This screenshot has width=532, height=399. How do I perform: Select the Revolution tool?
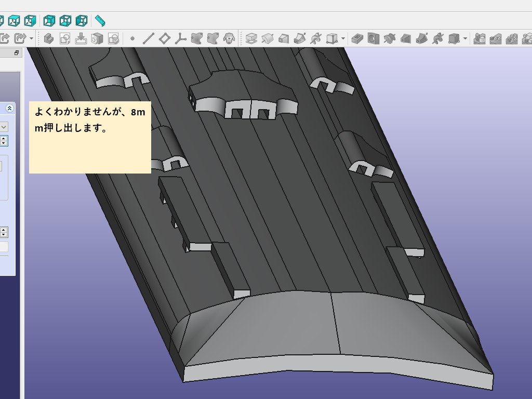click(x=268, y=38)
